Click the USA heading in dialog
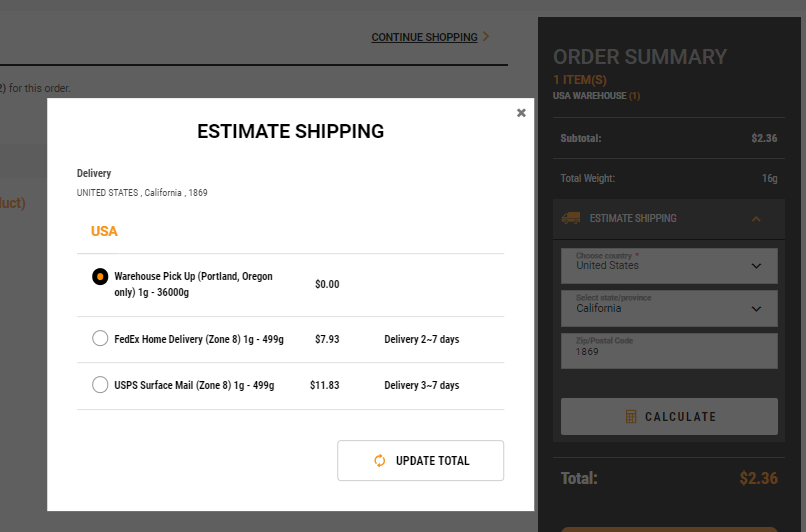Screen dimensions: 806x532 click(104, 231)
